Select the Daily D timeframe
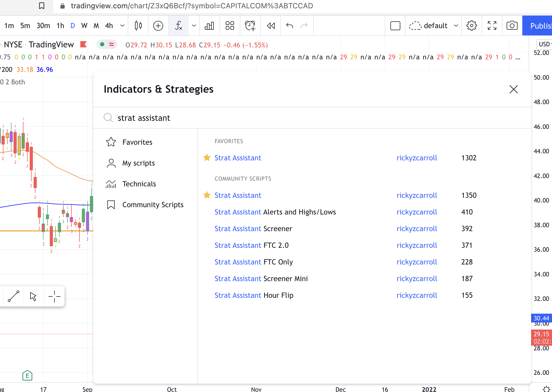The height and width of the screenshot is (392, 552). pyautogui.click(x=73, y=26)
